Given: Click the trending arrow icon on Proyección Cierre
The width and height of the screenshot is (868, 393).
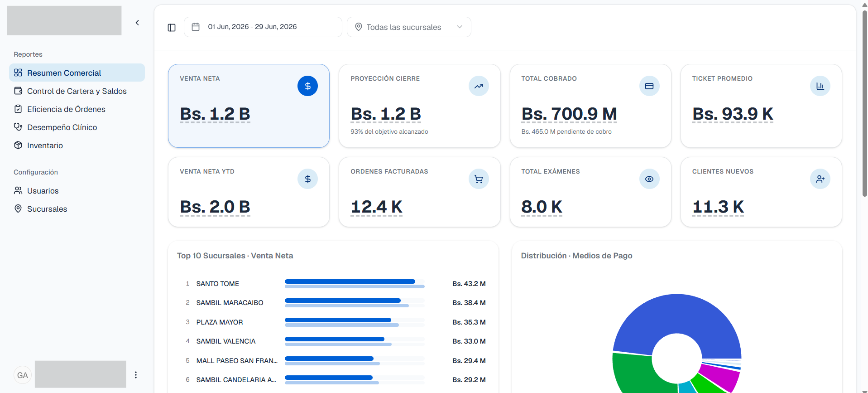Looking at the screenshot, I should [x=479, y=86].
